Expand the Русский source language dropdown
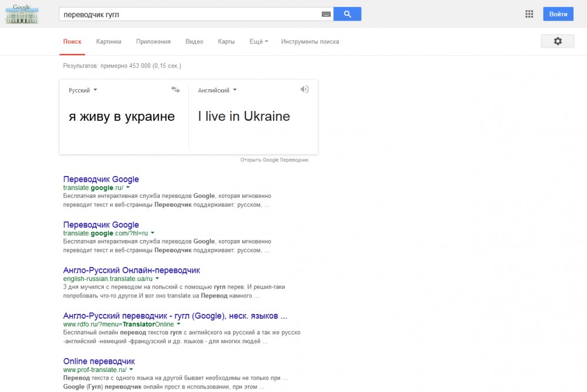The height and width of the screenshot is (392, 587). click(x=83, y=90)
